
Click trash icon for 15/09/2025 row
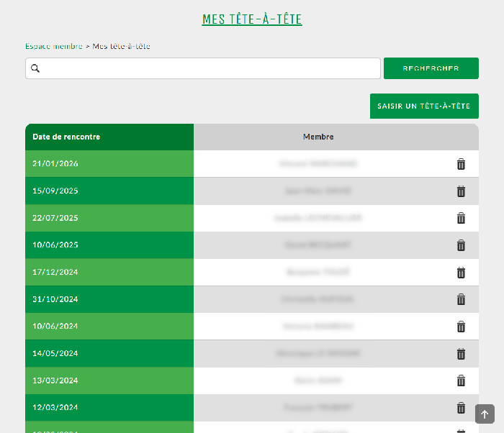(x=461, y=191)
